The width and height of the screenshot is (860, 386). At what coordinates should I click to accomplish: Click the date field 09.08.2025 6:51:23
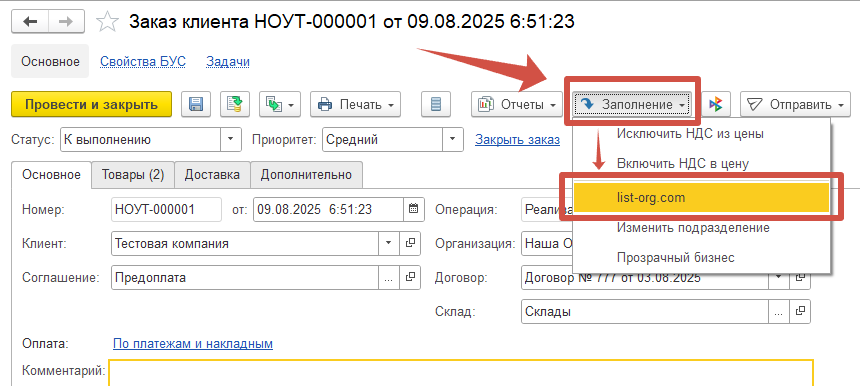(329, 209)
